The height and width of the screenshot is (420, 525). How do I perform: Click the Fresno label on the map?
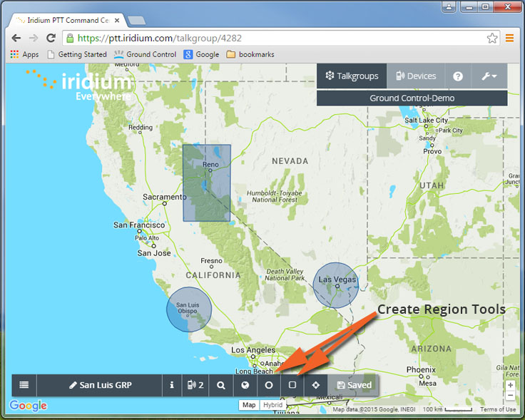tap(211, 261)
